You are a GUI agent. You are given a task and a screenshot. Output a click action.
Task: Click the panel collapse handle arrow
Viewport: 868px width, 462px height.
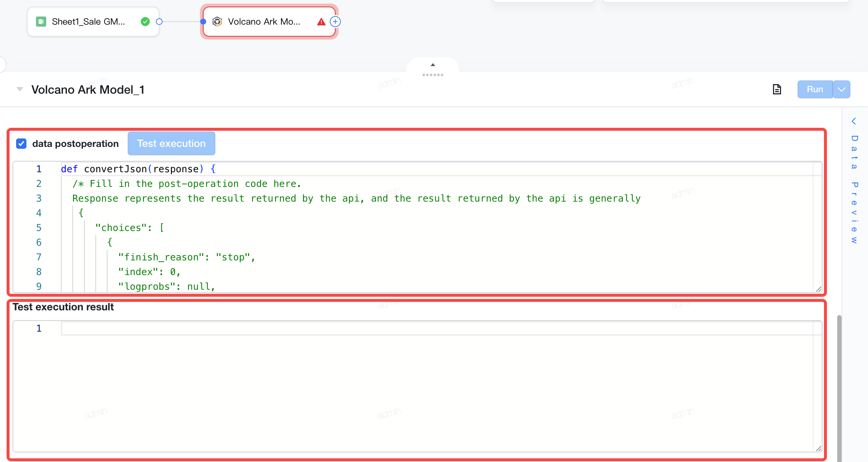[433, 65]
